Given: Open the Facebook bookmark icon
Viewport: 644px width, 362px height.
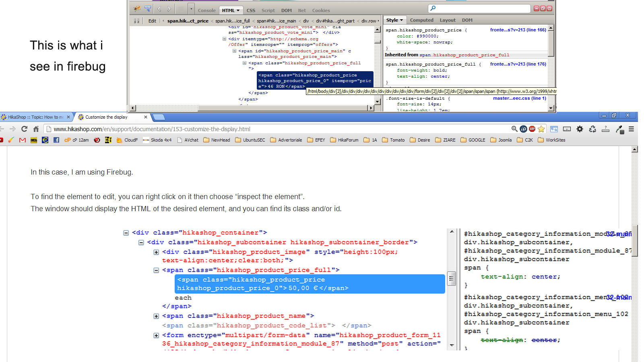Looking at the screenshot, I should (x=56, y=140).
